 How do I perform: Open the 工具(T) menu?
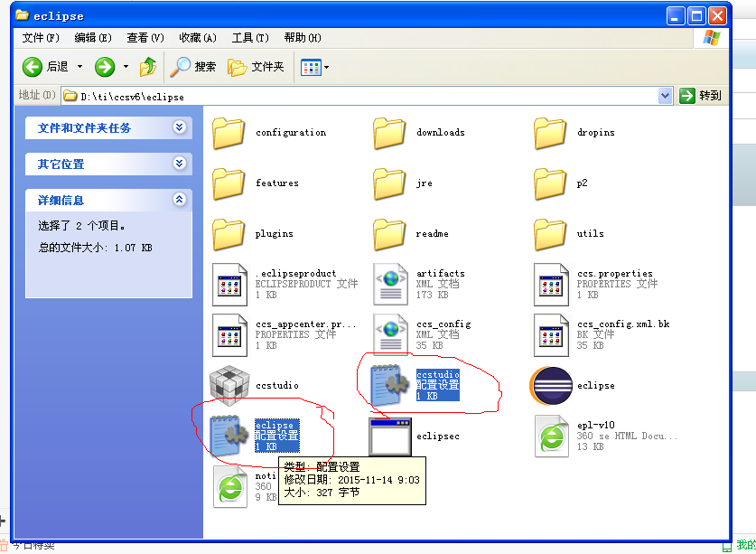250,38
